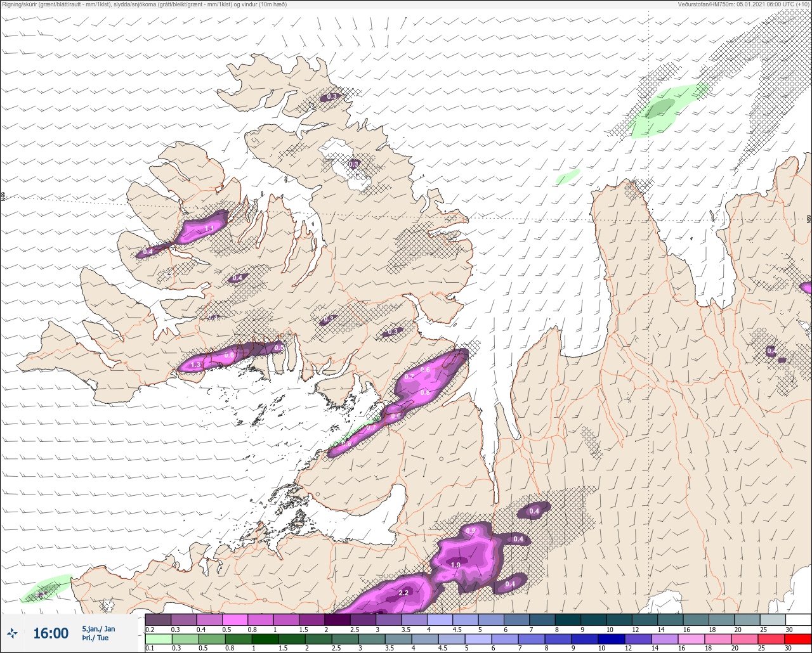
Task: Click the 'Þri./ Tue' weekday text
Action: click(95, 638)
